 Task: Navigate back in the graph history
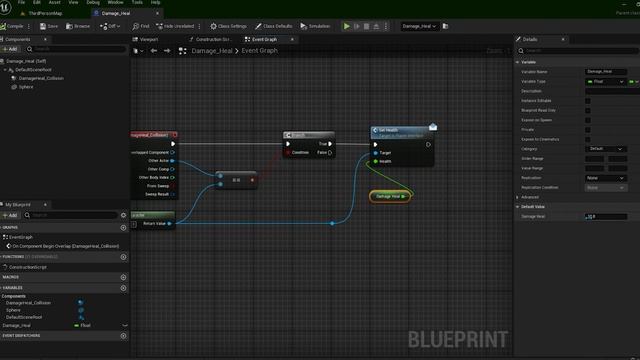(154, 51)
